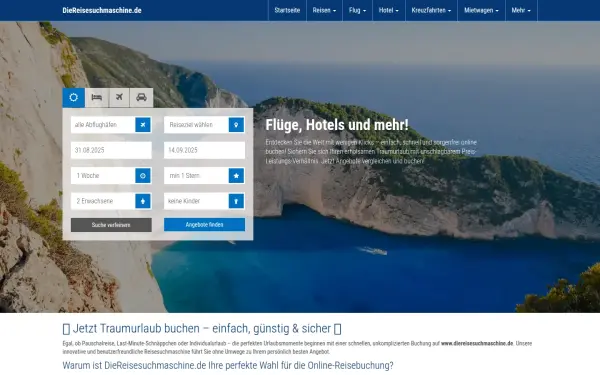Expand the Hotel menu

pyautogui.click(x=388, y=10)
